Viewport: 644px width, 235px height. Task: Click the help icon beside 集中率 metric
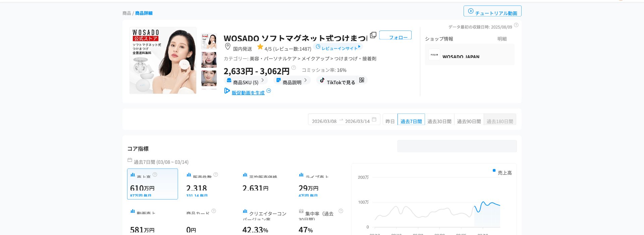point(341,211)
